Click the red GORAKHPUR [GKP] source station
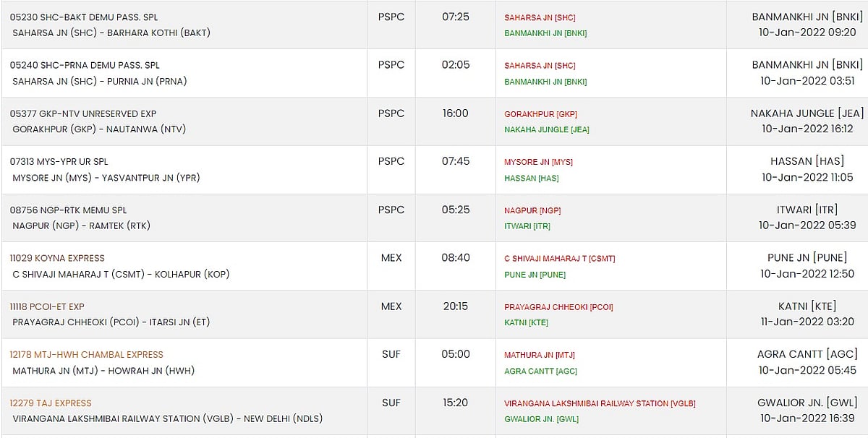The height and width of the screenshot is (438, 868). tap(540, 114)
